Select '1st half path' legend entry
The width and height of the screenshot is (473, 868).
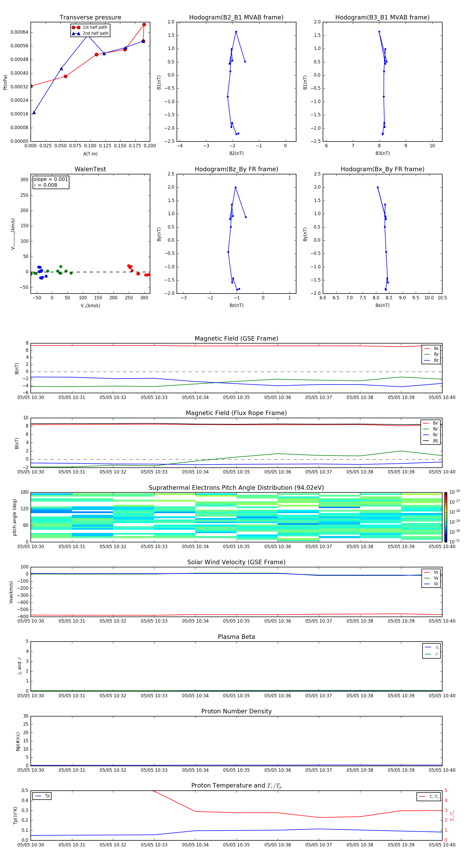[90, 27]
